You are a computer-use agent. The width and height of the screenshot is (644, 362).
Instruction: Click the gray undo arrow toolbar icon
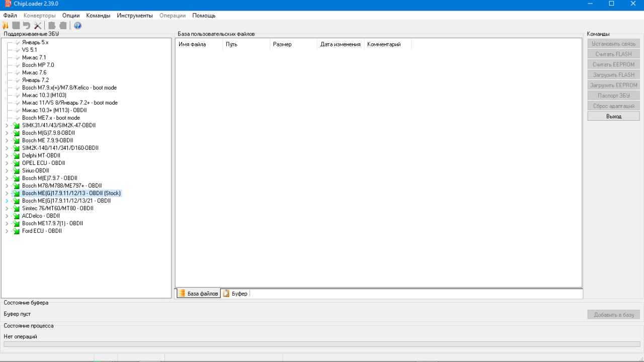[x=27, y=26]
